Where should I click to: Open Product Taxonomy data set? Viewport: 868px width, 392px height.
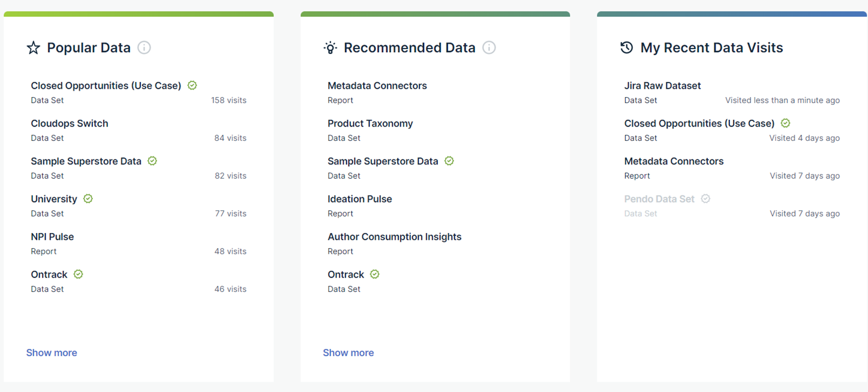pos(370,123)
